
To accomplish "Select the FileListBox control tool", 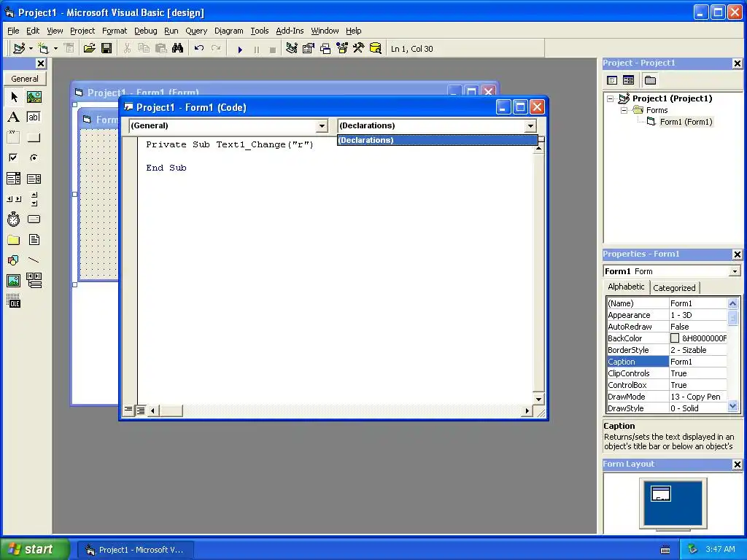I will (34, 239).
